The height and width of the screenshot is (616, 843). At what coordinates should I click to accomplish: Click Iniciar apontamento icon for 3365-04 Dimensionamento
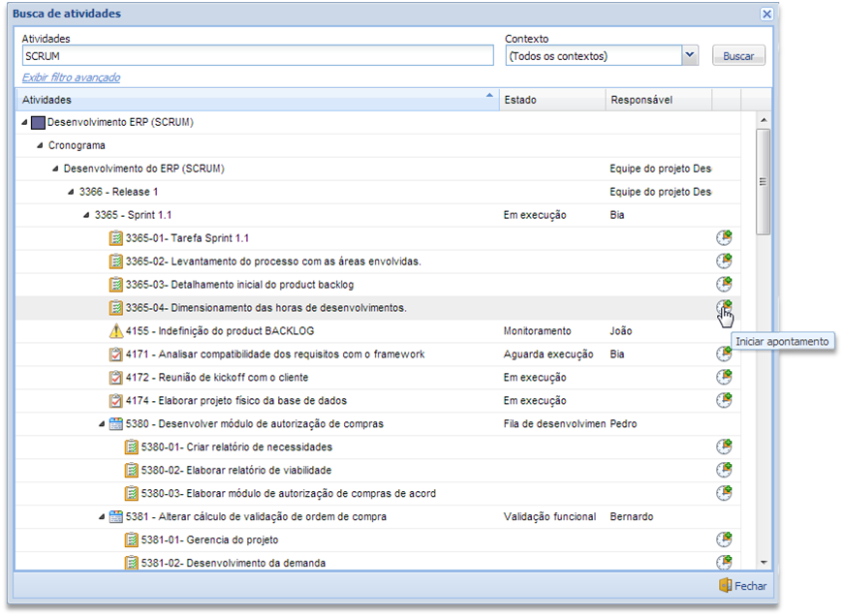[724, 307]
